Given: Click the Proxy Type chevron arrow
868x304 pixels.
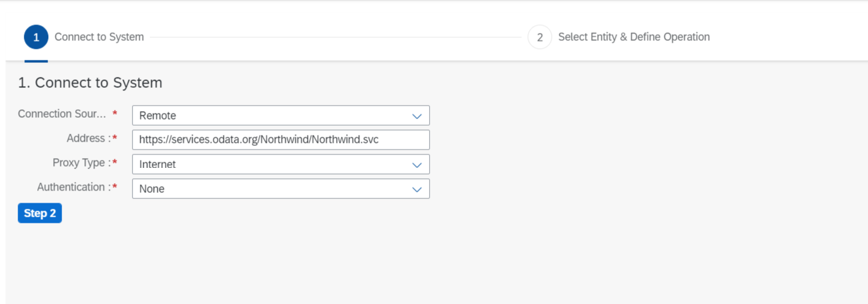Looking at the screenshot, I should pos(417,164).
